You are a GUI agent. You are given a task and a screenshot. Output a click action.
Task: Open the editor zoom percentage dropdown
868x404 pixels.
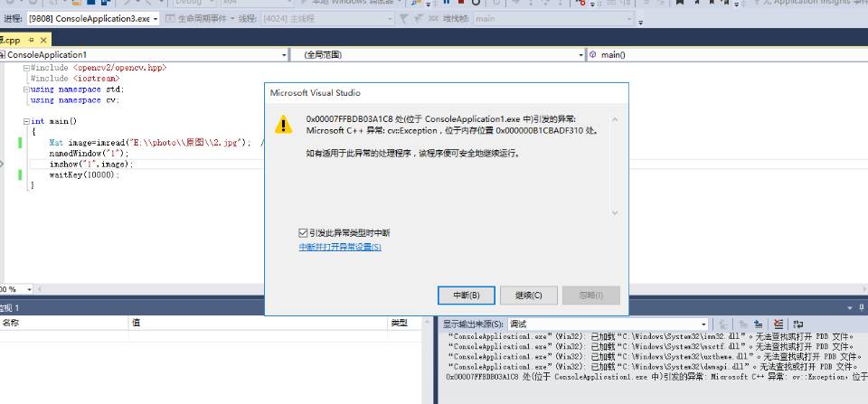coord(29,289)
